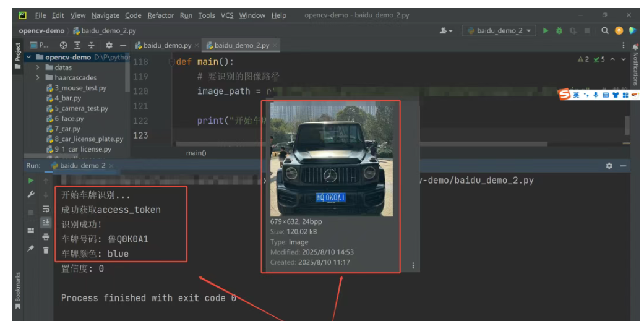Click the stop square in the top toolbar
Screen dimensions: 644x321
click(587, 31)
